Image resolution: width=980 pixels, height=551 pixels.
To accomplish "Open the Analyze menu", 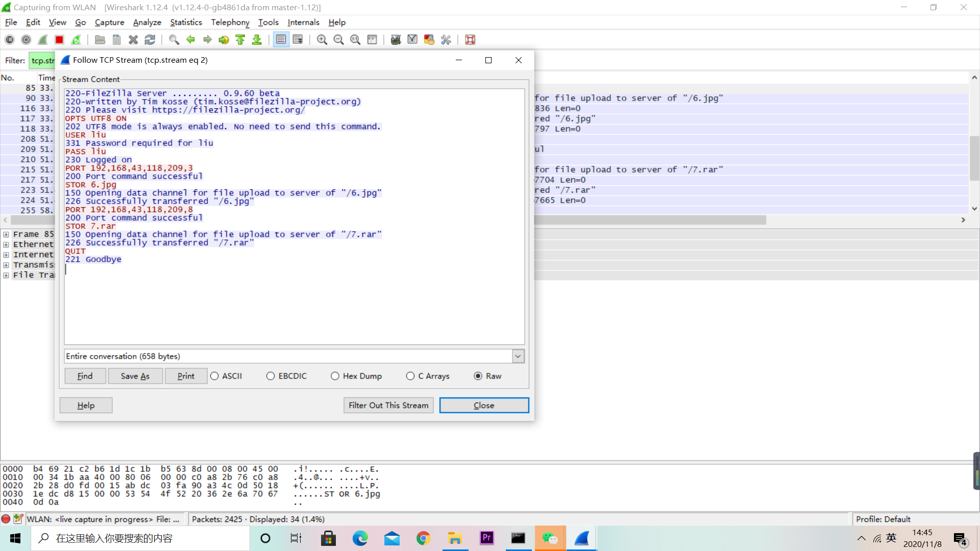I will click(x=147, y=22).
